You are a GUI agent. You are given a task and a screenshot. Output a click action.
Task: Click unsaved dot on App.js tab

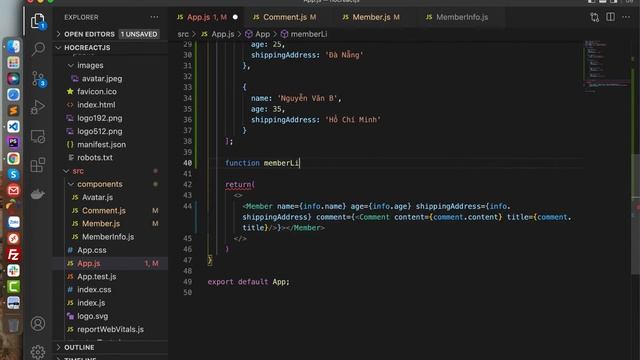click(x=235, y=17)
